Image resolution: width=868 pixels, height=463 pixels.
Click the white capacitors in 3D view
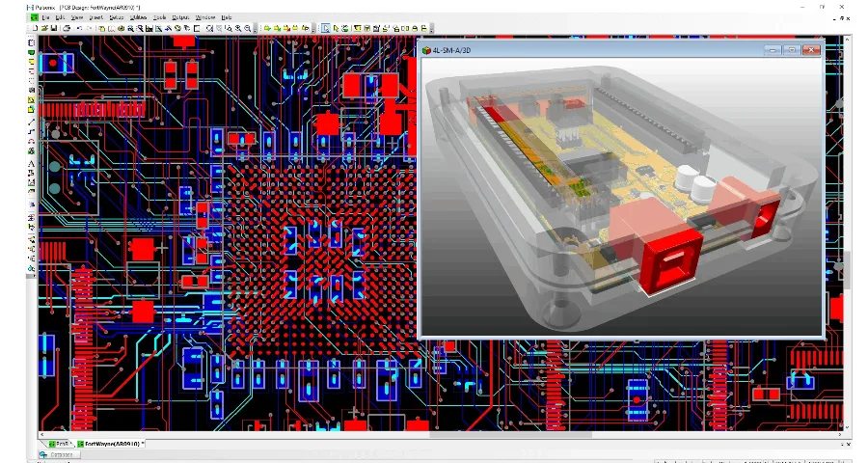695,182
